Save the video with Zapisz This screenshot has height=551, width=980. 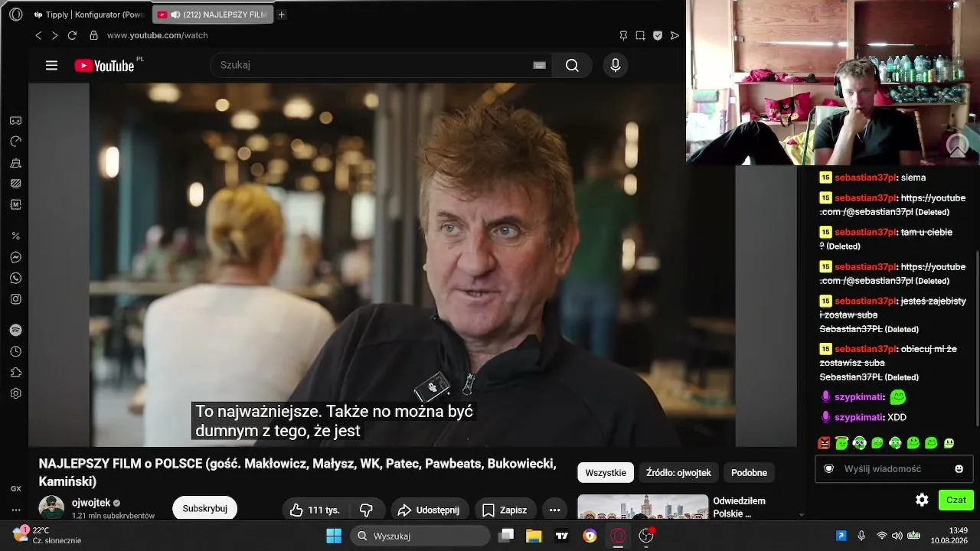coord(505,510)
